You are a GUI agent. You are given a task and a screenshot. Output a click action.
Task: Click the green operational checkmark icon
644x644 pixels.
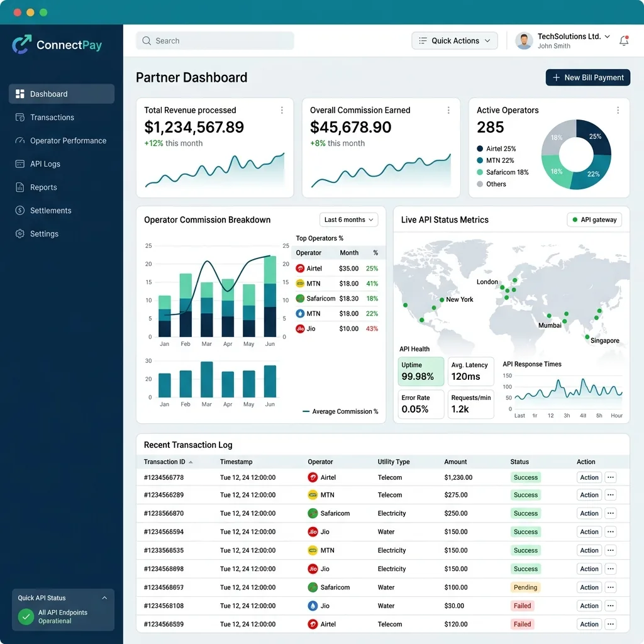26,616
